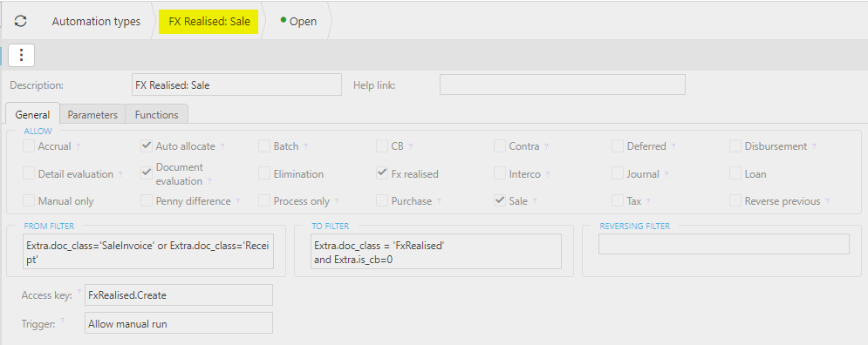Edit the From filter text box
The image size is (868, 345).
[148, 251]
